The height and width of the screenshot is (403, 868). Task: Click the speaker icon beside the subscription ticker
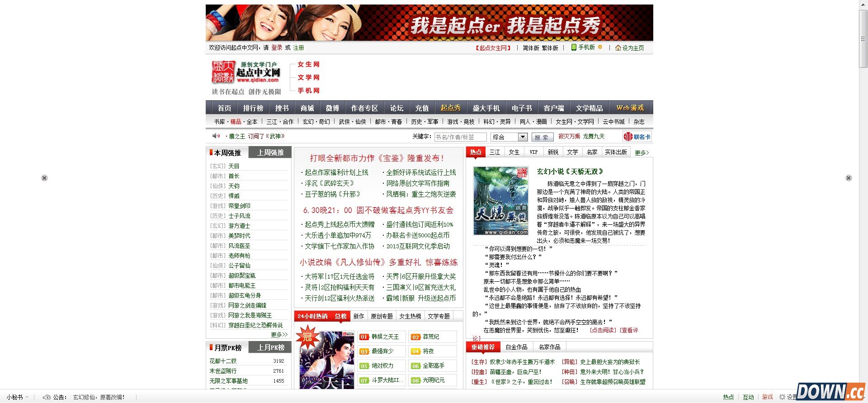216,136
